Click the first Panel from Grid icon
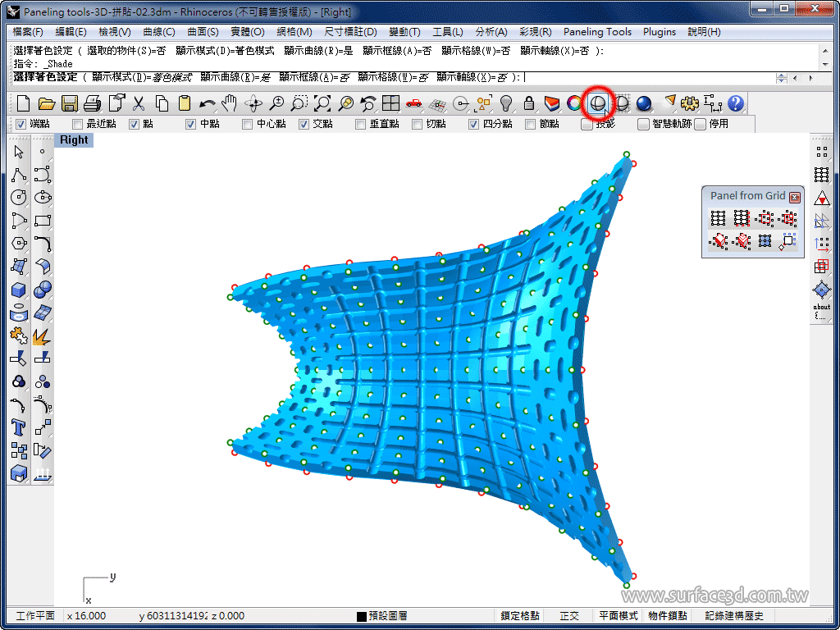840x630 pixels. click(718, 218)
